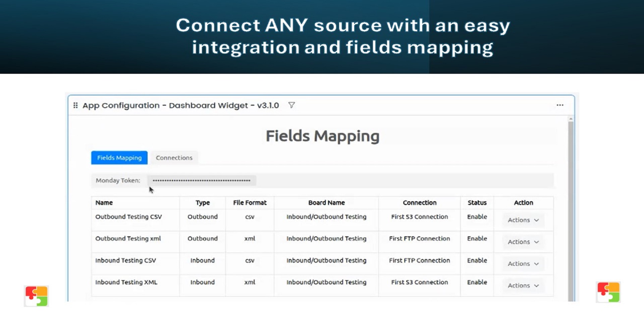This screenshot has height=322, width=644.
Task: Expand Actions dropdown for Outbound Testing CSV
Action: point(523,220)
